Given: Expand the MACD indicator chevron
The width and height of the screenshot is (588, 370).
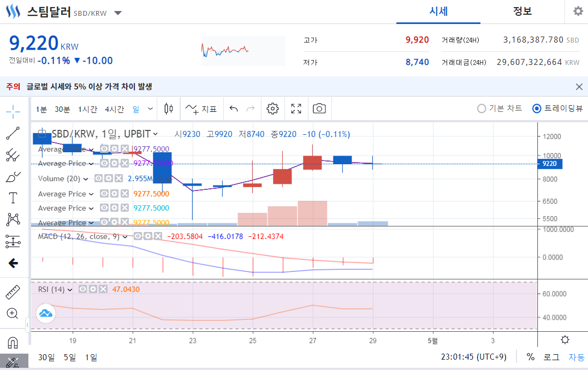Looking at the screenshot, I should 125,237.
